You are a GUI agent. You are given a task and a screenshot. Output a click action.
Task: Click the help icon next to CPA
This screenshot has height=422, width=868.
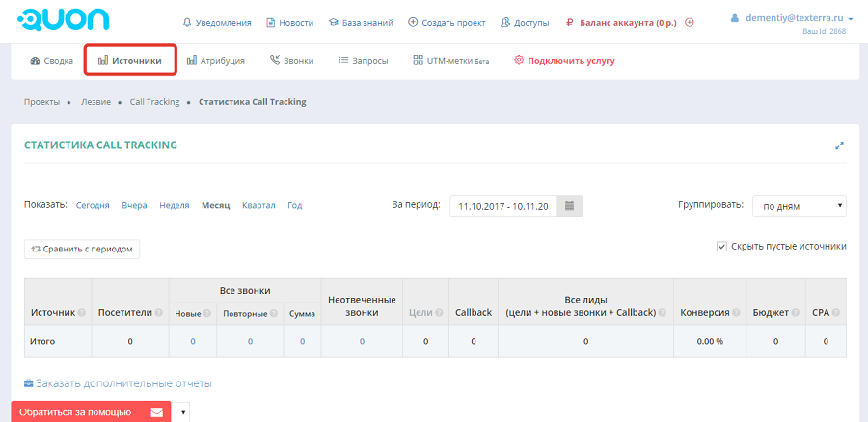836,313
